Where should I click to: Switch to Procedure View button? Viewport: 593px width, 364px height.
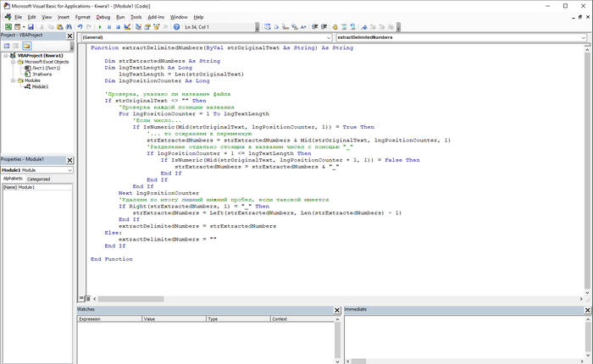[x=81, y=299]
